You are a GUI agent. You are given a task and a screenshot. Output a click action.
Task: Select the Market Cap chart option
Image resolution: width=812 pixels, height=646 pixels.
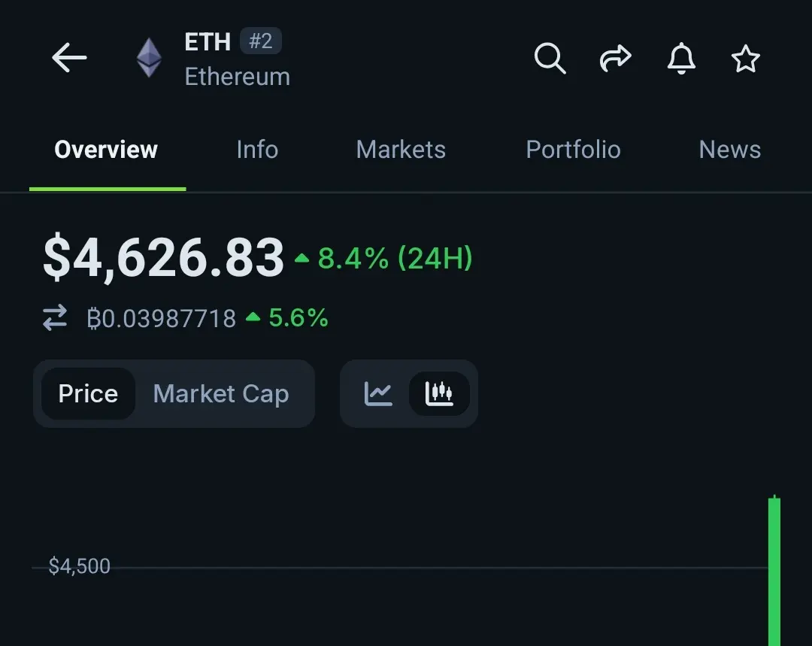coord(221,394)
